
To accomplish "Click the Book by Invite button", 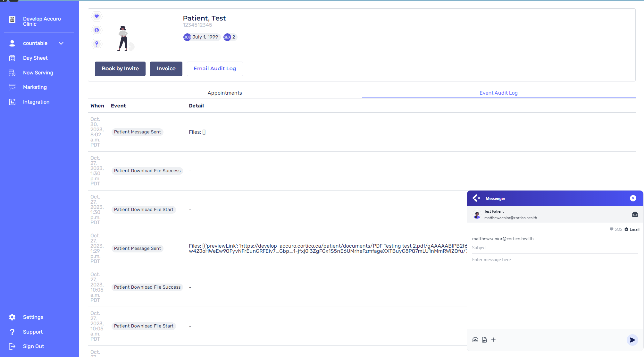I will [120, 69].
